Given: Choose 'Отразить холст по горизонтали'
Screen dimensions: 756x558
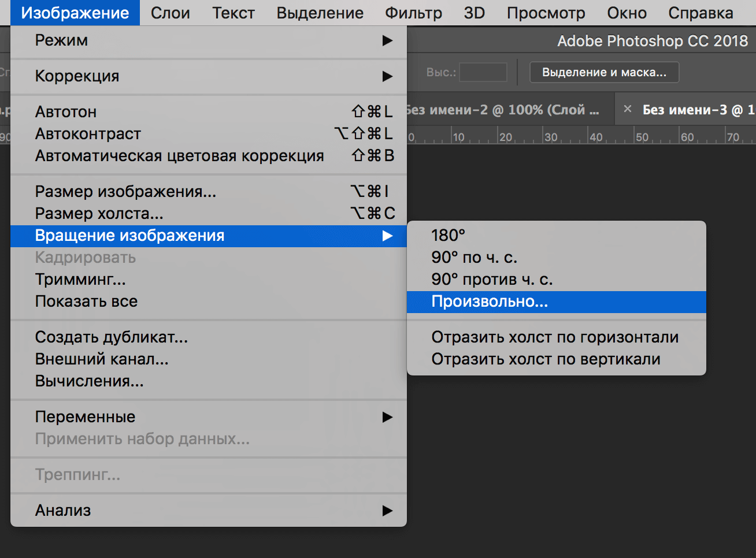Looking at the screenshot, I should click(x=554, y=337).
